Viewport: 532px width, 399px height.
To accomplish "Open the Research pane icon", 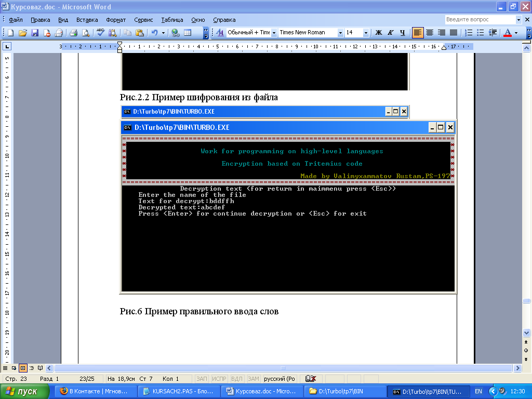I will pyautogui.click(x=112, y=33).
